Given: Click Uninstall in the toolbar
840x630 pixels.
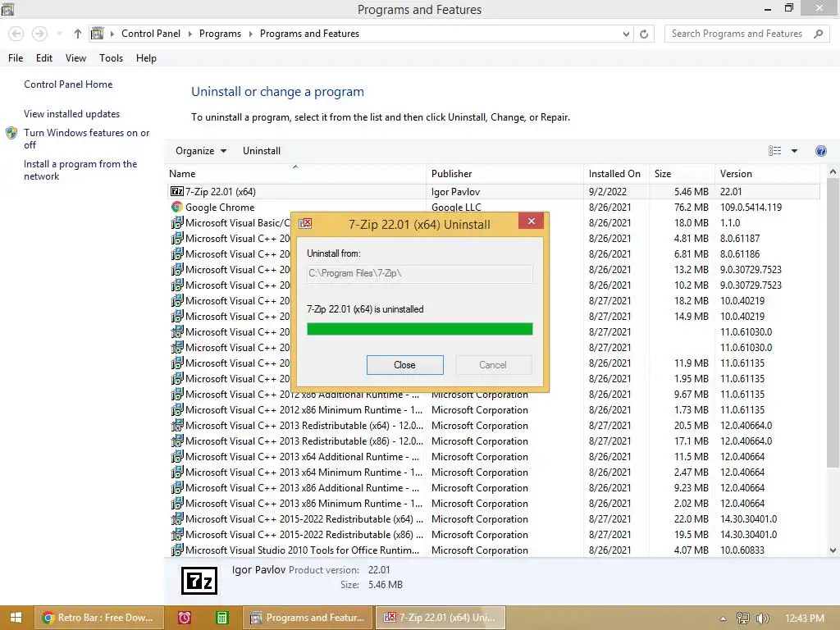Looking at the screenshot, I should tap(262, 151).
